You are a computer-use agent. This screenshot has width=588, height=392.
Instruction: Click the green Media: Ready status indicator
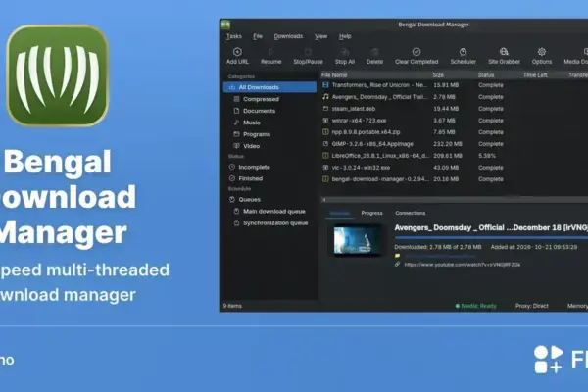point(475,306)
